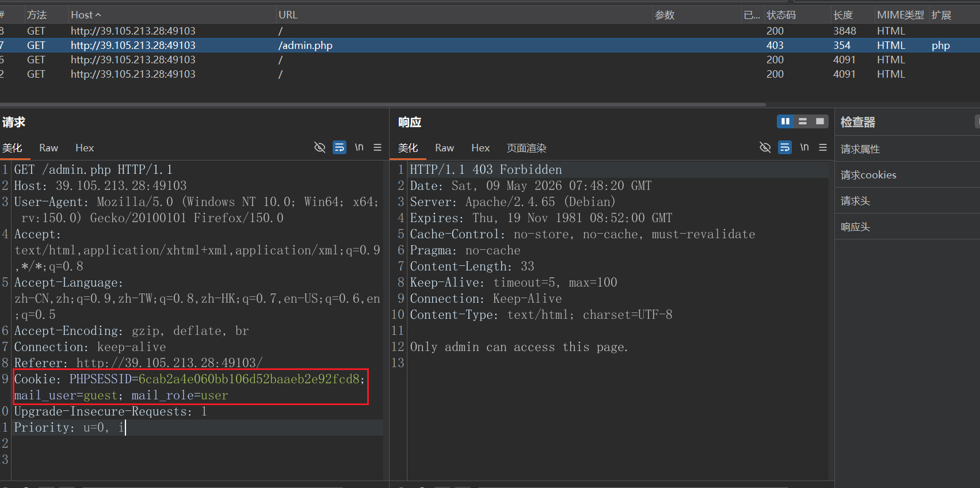Toggle show \n newlines in response panel
Screen dimensions: 980x488
(804, 147)
